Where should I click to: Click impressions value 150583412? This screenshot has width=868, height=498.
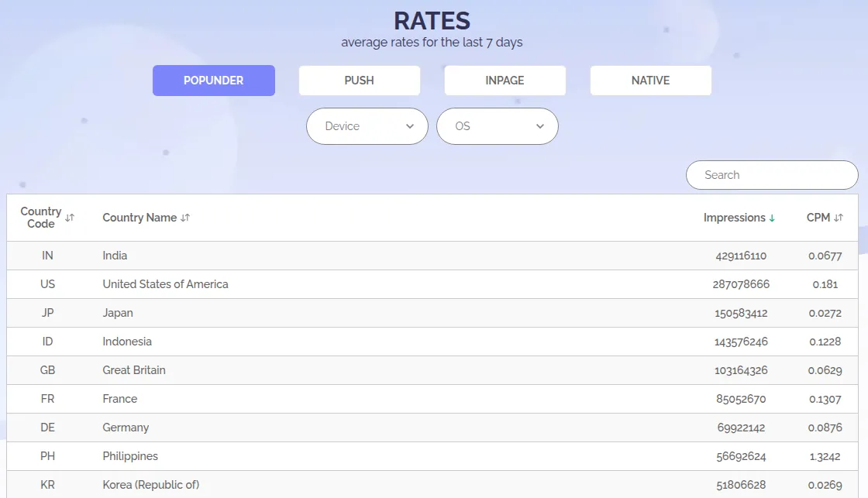(x=741, y=313)
